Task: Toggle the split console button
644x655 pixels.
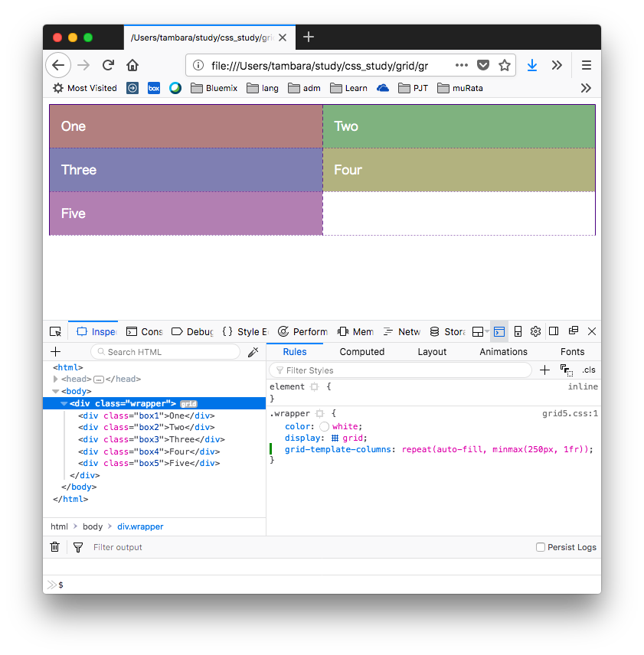Action: (x=499, y=331)
